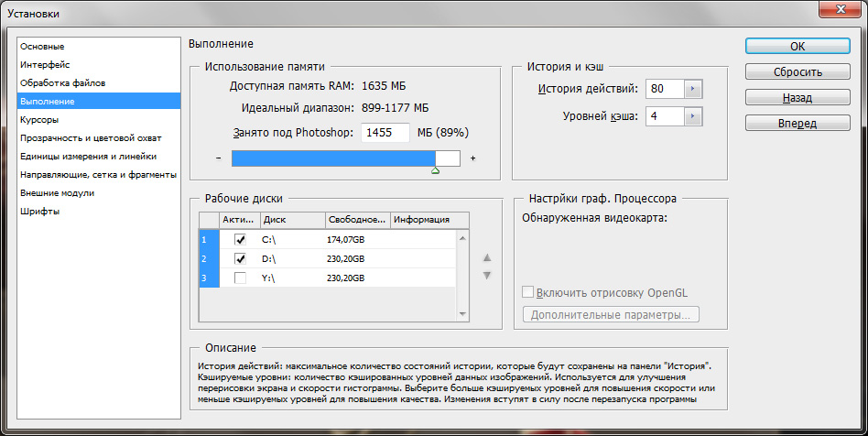The height and width of the screenshot is (436, 868).
Task: Go to Внешние модули section
Action: click(x=57, y=193)
